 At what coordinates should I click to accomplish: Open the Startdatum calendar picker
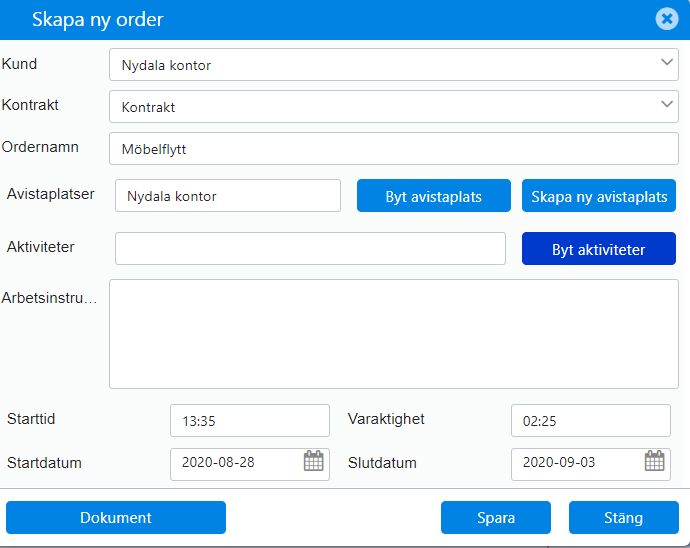pyautogui.click(x=313, y=461)
